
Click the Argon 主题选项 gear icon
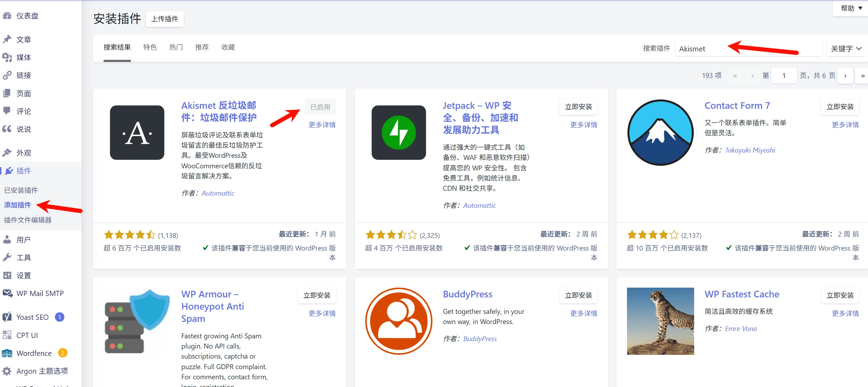click(7, 371)
